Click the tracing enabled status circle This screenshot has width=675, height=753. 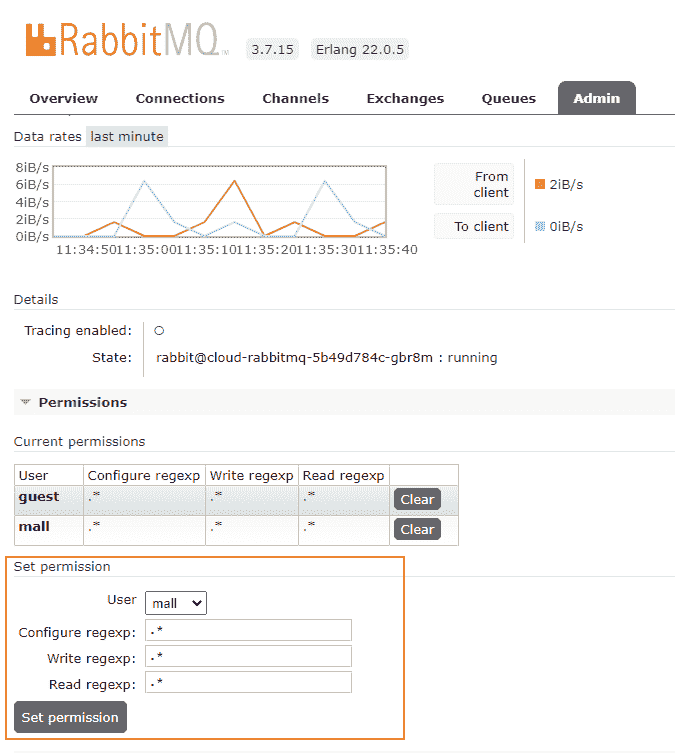coord(159,330)
